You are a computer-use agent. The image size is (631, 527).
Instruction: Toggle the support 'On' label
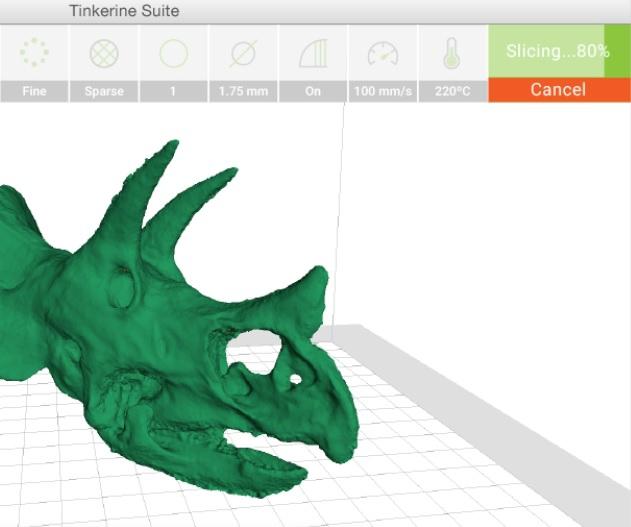(x=313, y=91)
